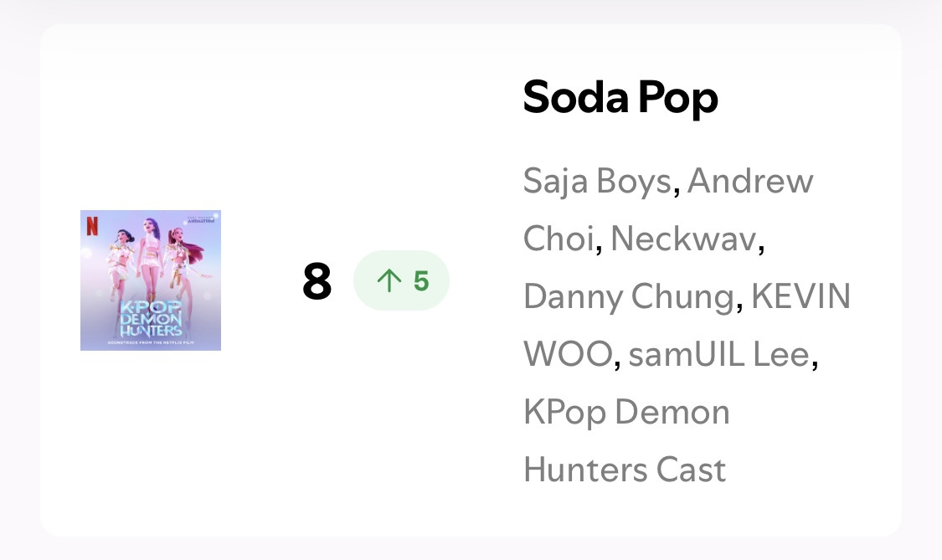Image resolution: width=942 pixels, height=560 pixels.
Task: Open the KPop Demon Hunters album artwork
Action: (151, 280)
